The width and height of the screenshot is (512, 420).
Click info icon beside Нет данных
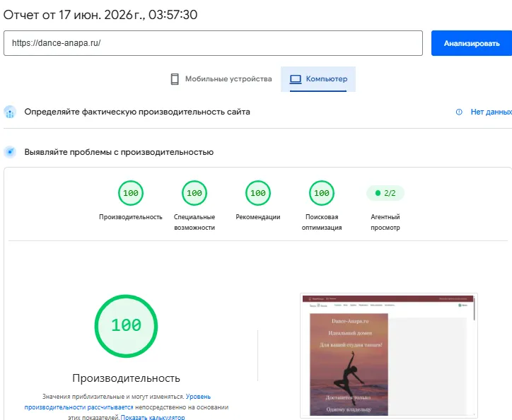[x=459, y=112]
